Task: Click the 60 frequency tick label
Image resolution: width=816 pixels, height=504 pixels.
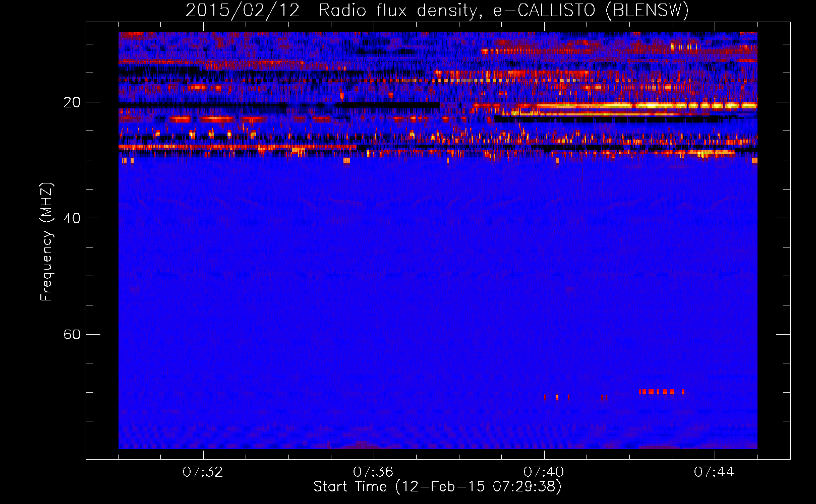Action: click(72, 335)
